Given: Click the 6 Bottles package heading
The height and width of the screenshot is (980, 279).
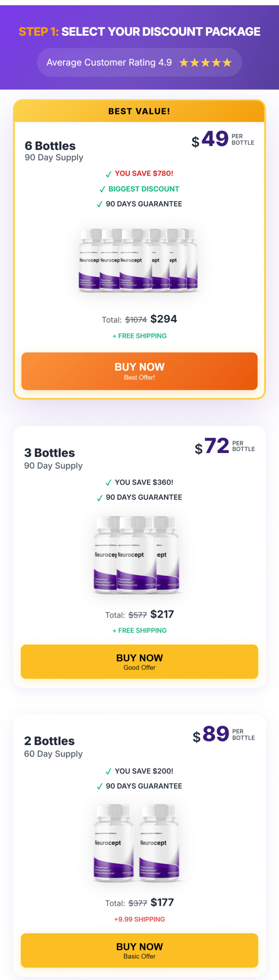Looking at the screenshot, I should (x=50, y=146).
